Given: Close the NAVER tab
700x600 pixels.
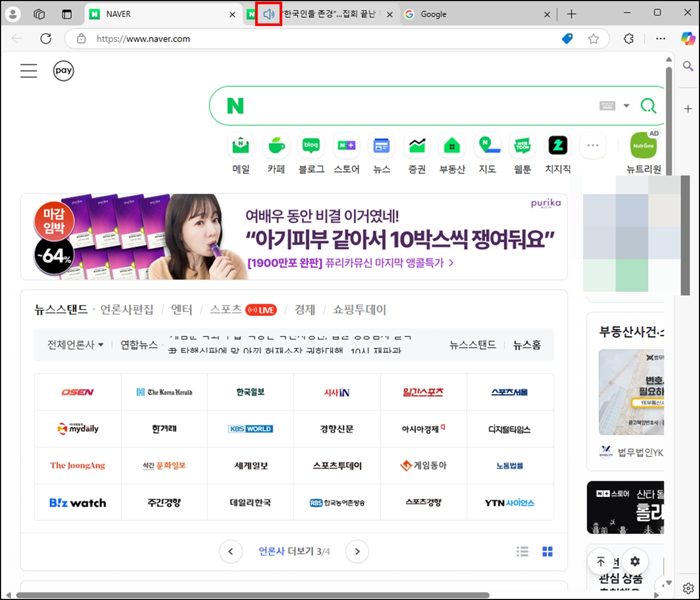Looking at the screenshot, I should coord(232,14).
